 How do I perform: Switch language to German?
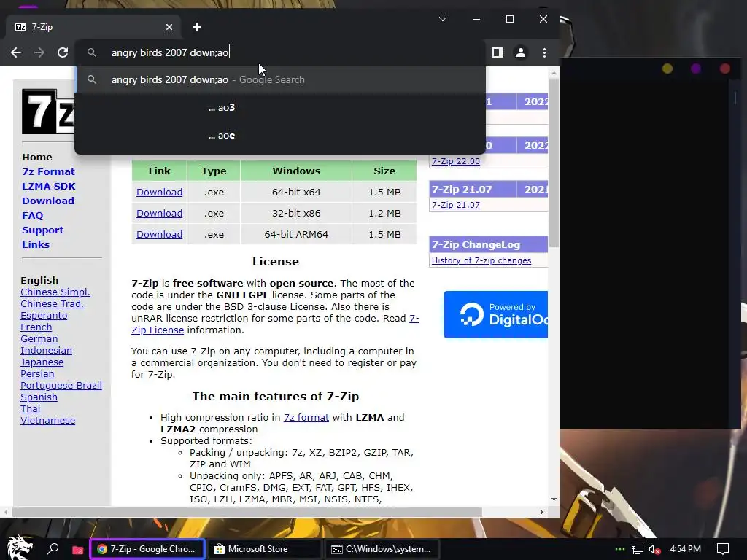[39, 338]
